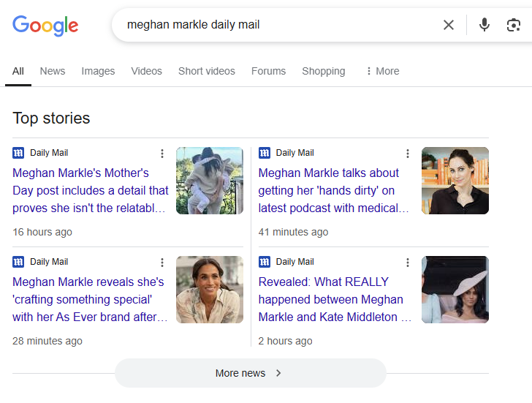This screenshot has width=532, height=403.
Task: Open options for 'hands dirty' podcast story
Action: click(408, 154)
